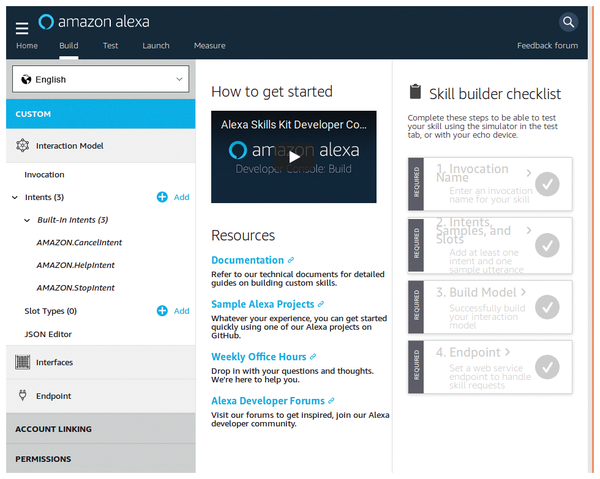Click the Built-In Intents (3) label
600x479 pixels.
coord(73,220)
